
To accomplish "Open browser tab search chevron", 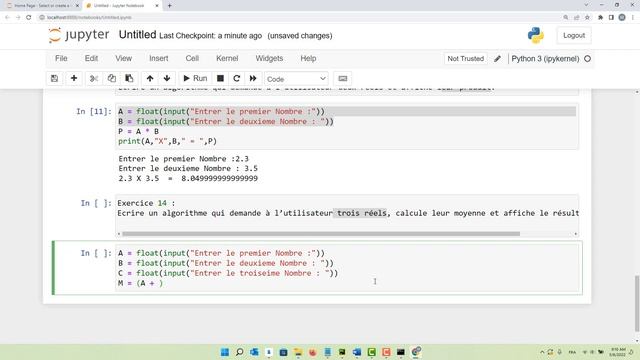I will (x=586, y=5).
